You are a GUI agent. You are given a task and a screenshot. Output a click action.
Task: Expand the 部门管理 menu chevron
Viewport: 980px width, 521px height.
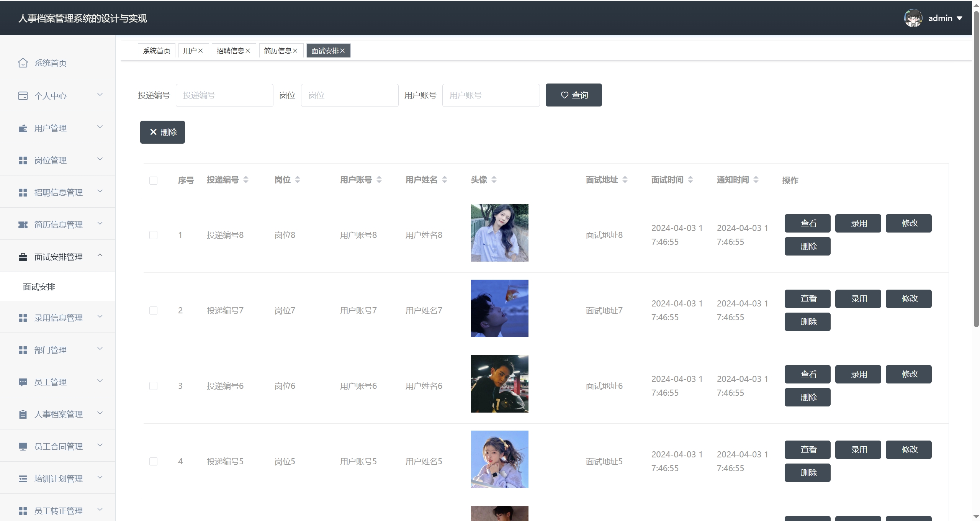pos(100,349)
